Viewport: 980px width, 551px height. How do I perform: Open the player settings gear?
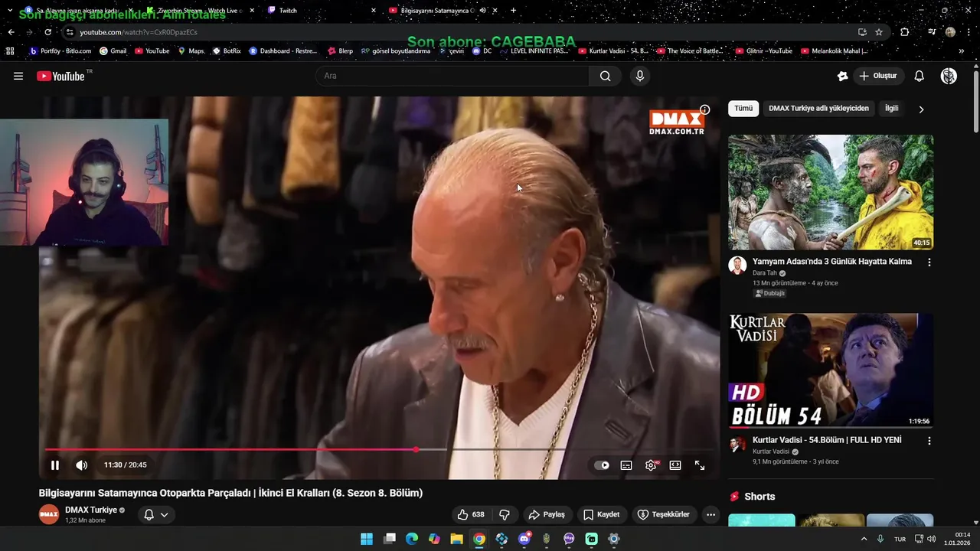pyautogui.click(x=651, y=465)
